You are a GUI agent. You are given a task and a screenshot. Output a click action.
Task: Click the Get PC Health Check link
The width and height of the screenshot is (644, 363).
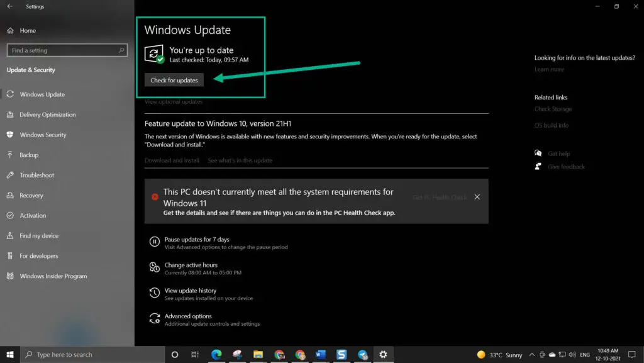click(x=440, y=198)
